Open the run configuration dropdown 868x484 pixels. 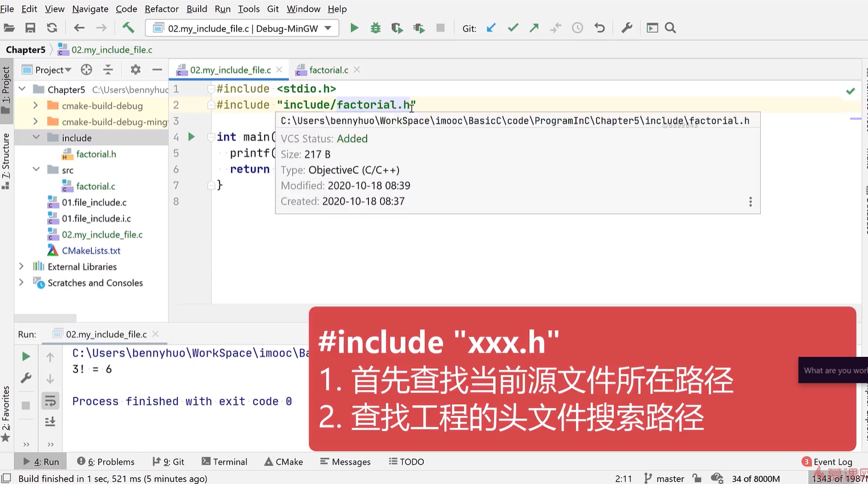[242, 28]
